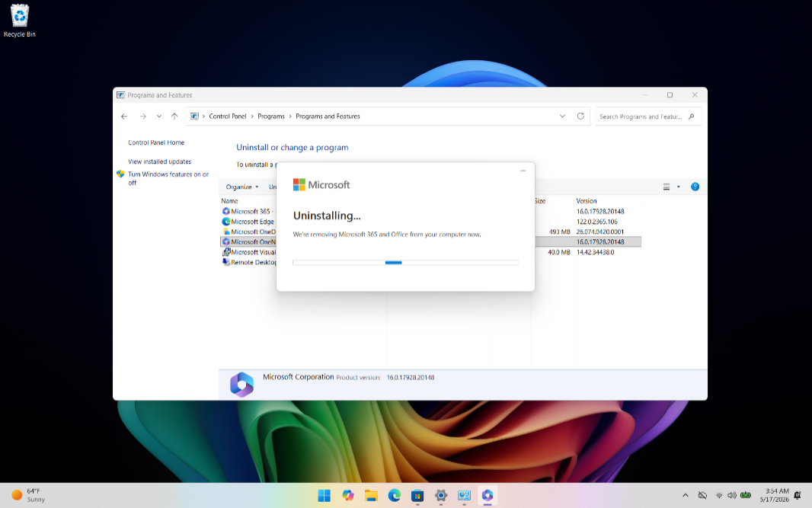This screenshot has height=508, width=812.
Task: Open the help question mark icon
Action: 695,187
